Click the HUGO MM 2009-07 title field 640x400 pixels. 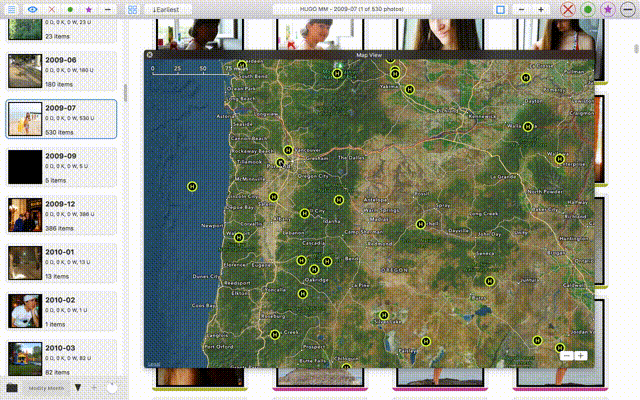pyautogui.click(x=352, y=9)
